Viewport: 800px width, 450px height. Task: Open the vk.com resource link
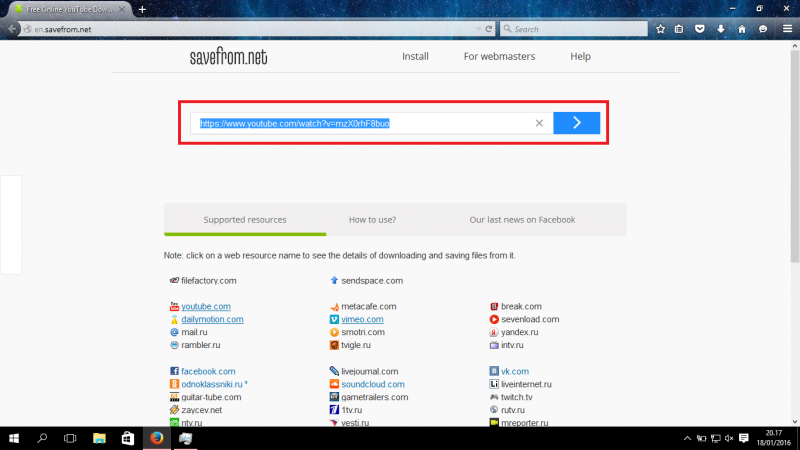tap(515, 371)
